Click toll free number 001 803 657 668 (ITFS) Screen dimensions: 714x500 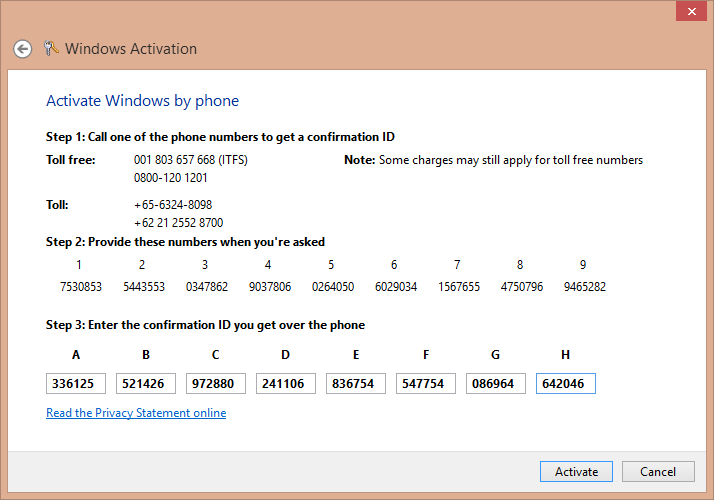coord(191,160)
